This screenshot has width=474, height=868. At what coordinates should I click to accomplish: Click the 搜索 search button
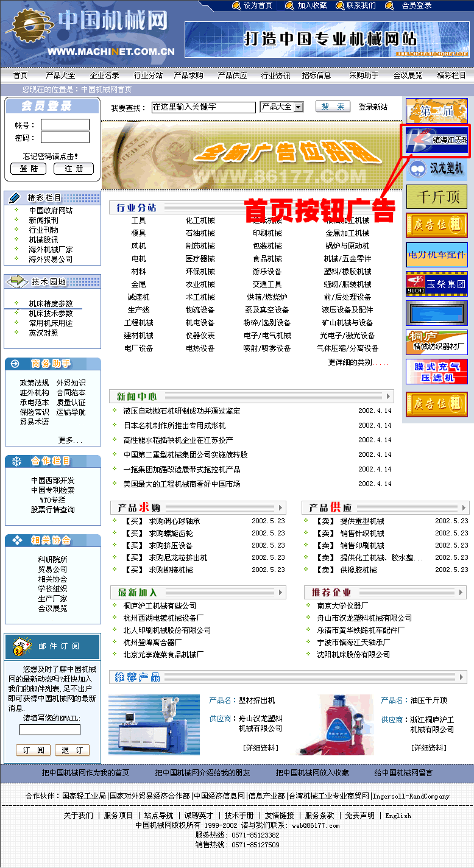pyautogui.click(x=333, y=107)
